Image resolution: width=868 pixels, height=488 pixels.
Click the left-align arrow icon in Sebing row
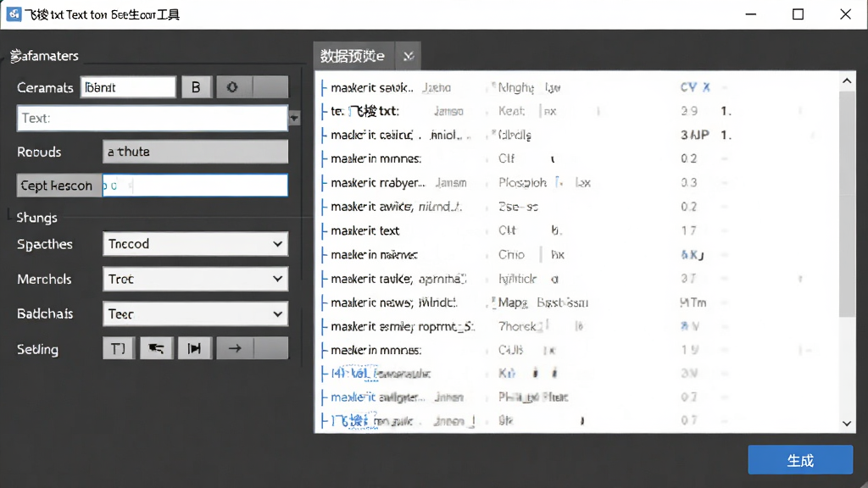coord(156,348)
